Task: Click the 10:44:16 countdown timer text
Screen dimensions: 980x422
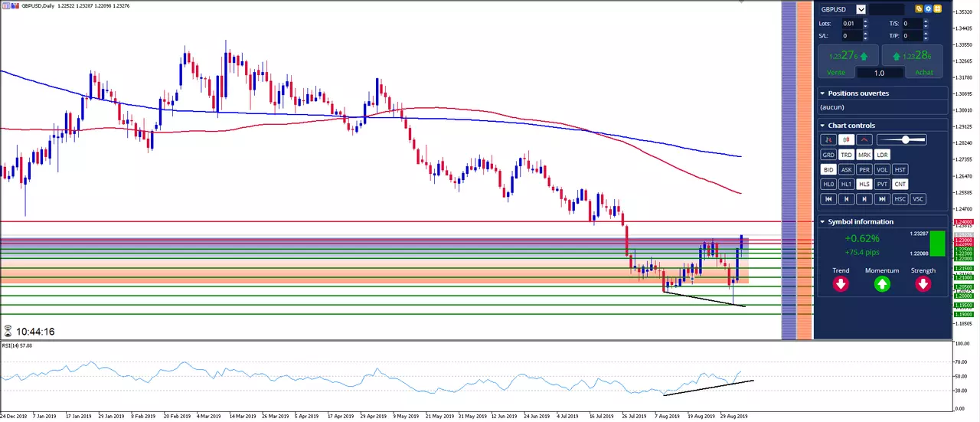Action: [35, 332]
